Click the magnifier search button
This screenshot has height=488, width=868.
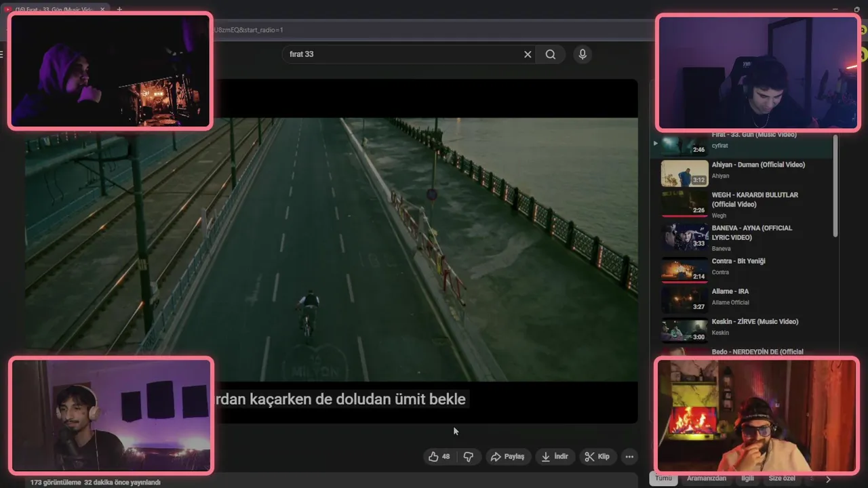(551, 54)
